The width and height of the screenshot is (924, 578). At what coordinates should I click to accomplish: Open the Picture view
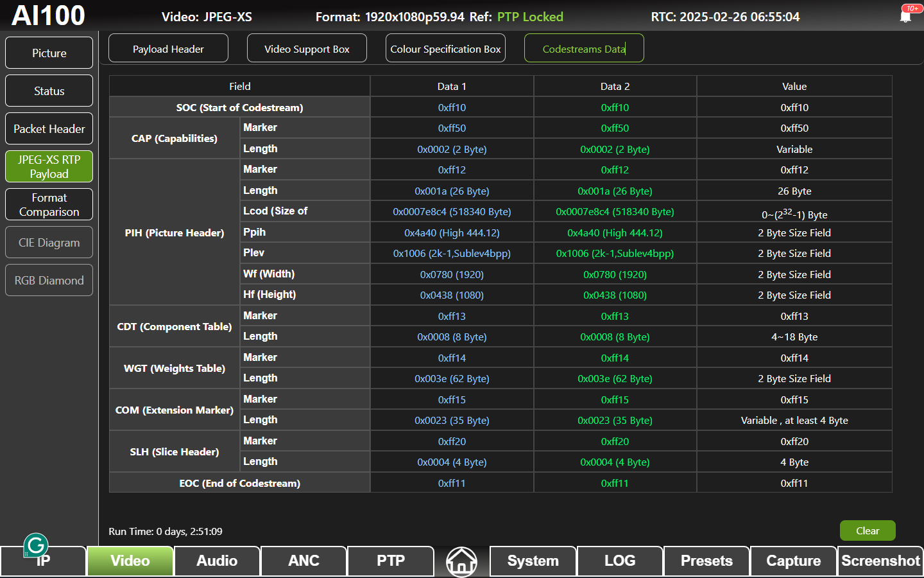(x=49, y=53)
